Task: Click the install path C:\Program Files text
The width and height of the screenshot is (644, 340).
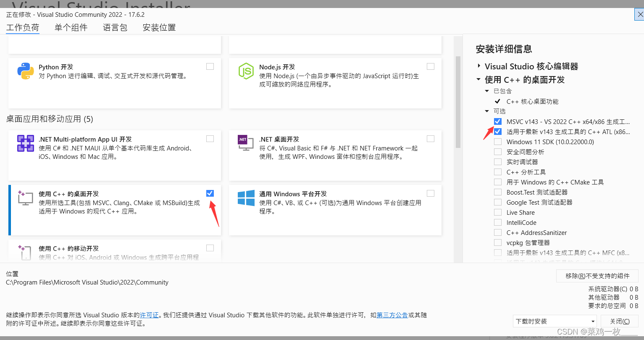Action: point(87,282)
